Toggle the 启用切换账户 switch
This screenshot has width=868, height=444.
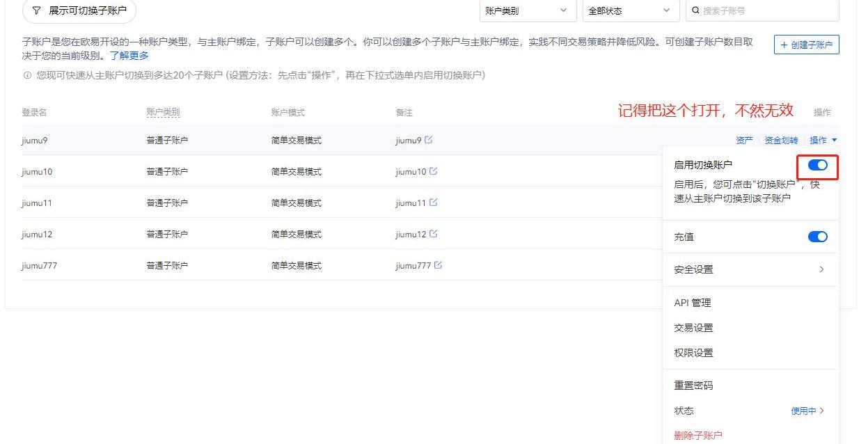(x=817, y=165)
